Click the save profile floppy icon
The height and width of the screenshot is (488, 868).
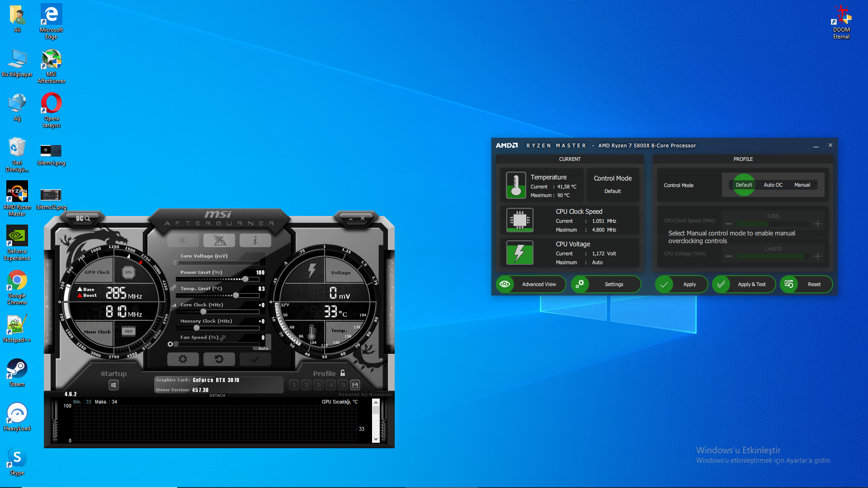(x=355, y=385)
